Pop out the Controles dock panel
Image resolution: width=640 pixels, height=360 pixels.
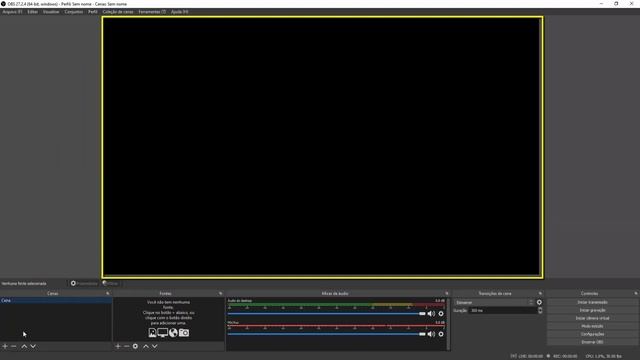(636, 293)
